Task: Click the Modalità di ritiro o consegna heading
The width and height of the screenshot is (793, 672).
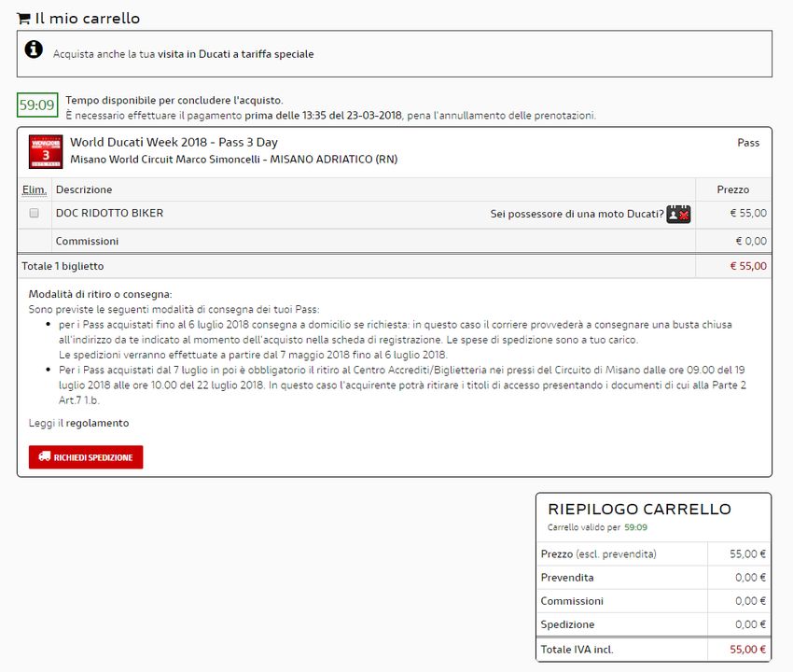Action: coord(100,294)
